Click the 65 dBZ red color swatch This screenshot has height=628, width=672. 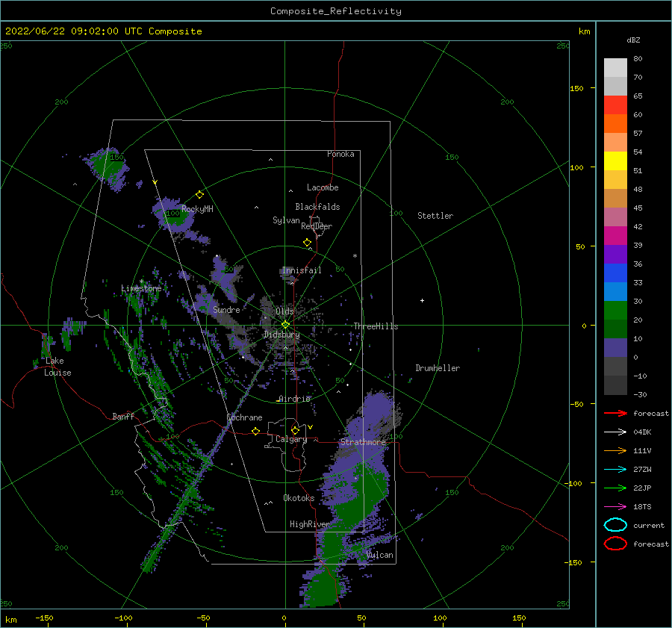(x=615, y=105)
